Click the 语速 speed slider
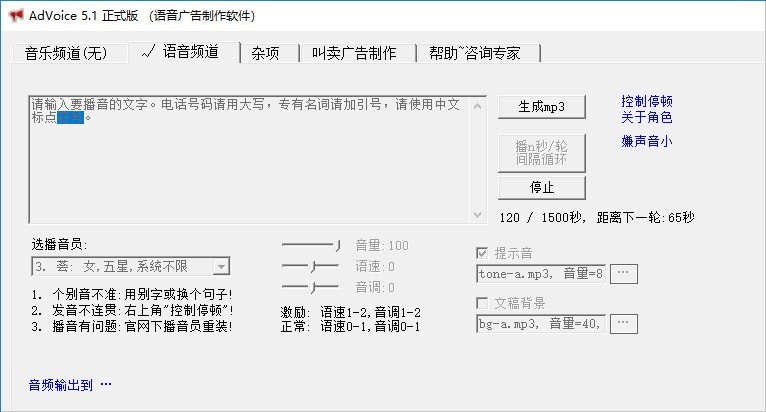Viewport: 766px width, 412px height. 311,266
